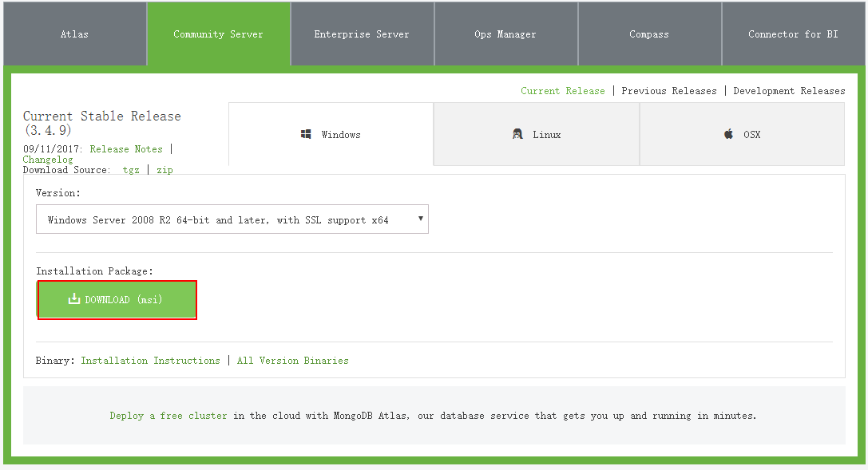This screenshot has width=868, height=470.
Task: Open Installation Instructions link
Action: pos(151,361)
